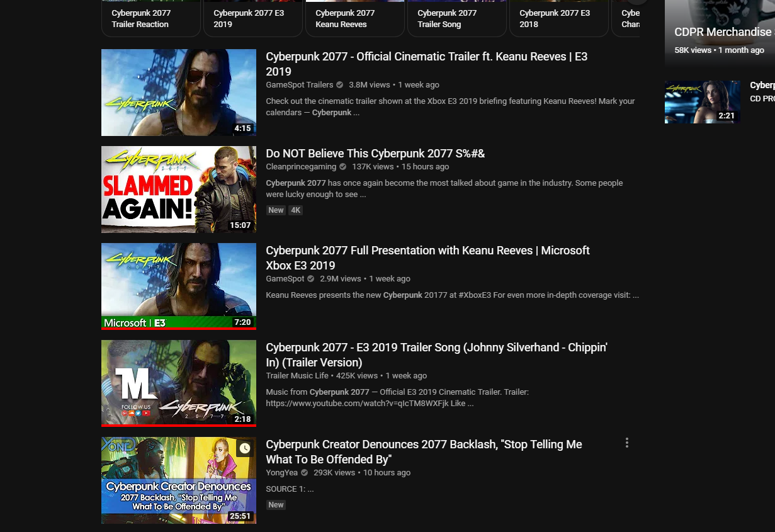Click the SLAMMED AGAIN thumbnail

179,190
